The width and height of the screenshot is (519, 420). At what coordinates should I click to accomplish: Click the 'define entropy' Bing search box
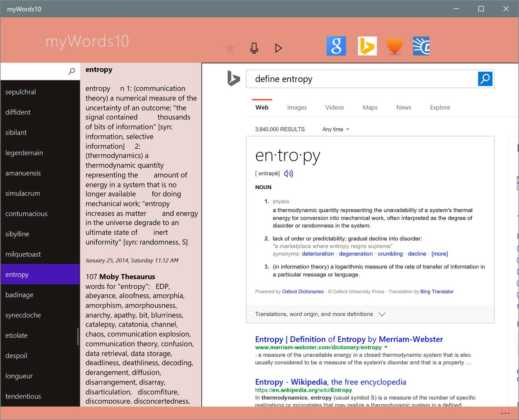362,79
